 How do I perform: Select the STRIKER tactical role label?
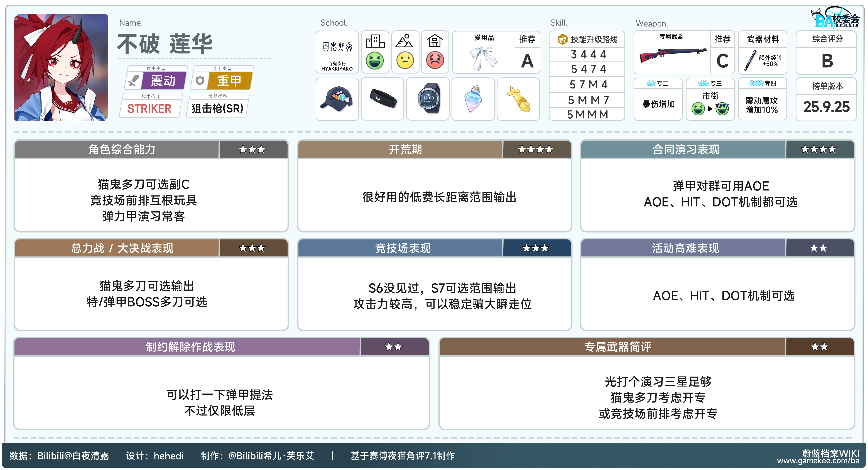coord(149,109)
